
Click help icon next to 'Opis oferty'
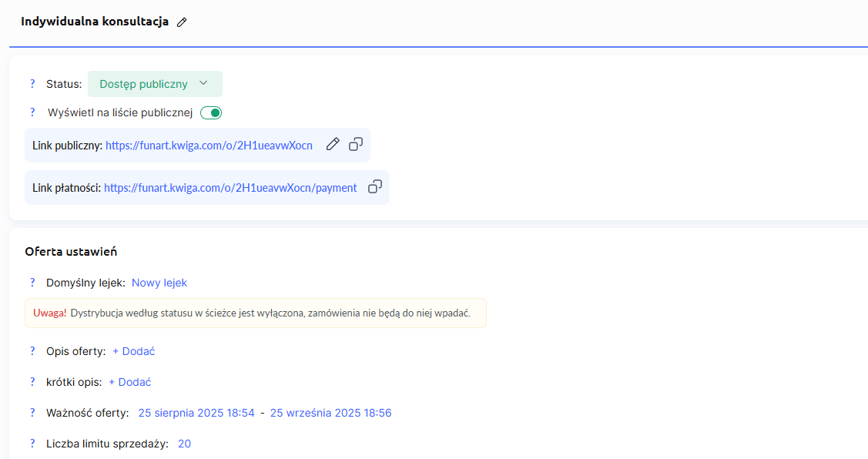pos(32,351)
